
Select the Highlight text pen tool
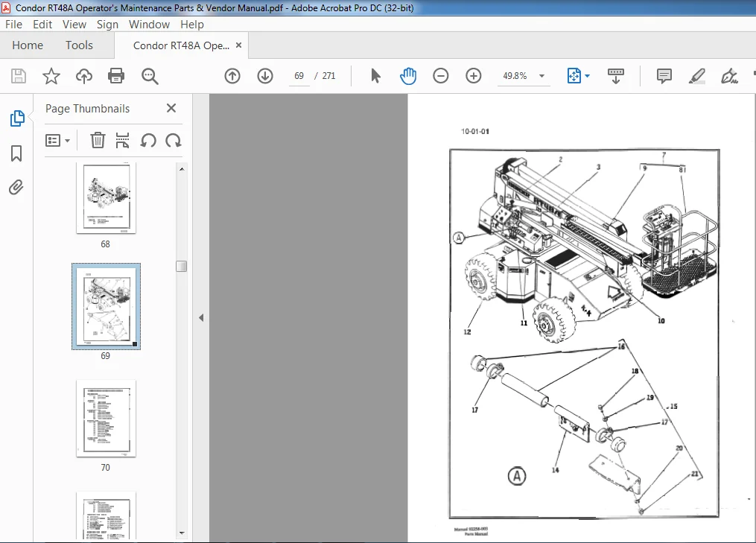tap(696, 76)
